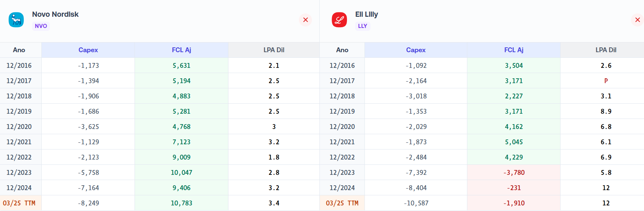The width and height of the screenshot is (644, 211).
Task: Select Novo Nordisk FCL Aj value 5,194
Action: [181, 81]
